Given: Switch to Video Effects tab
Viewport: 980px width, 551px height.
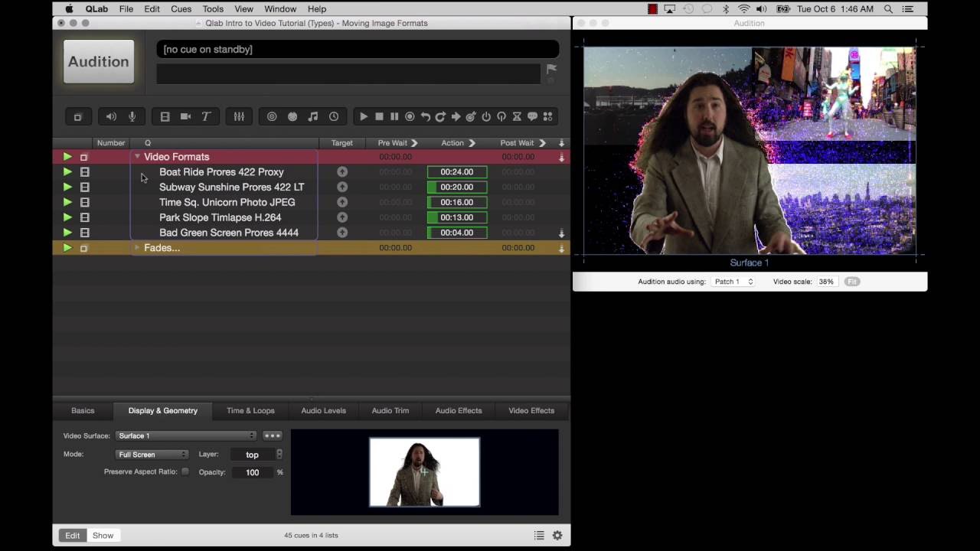Looking at the screenshot, I should click(x=531, y=411).
